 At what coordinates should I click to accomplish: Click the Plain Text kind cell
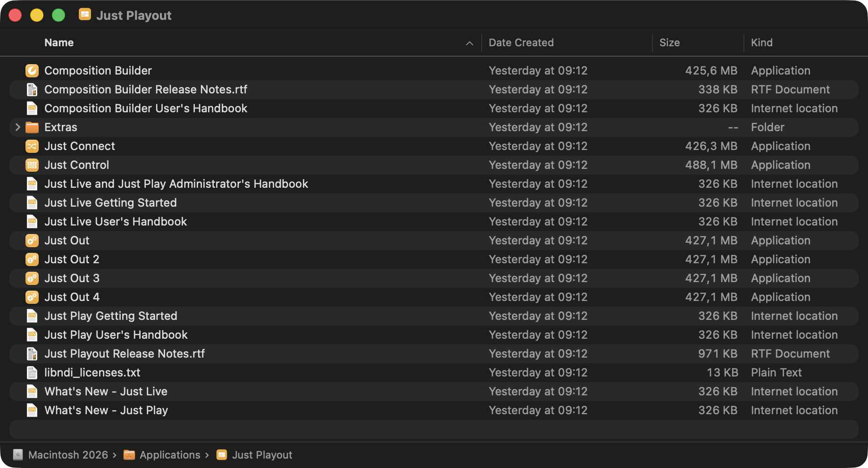pyautogui.click(x=776, y=373)
